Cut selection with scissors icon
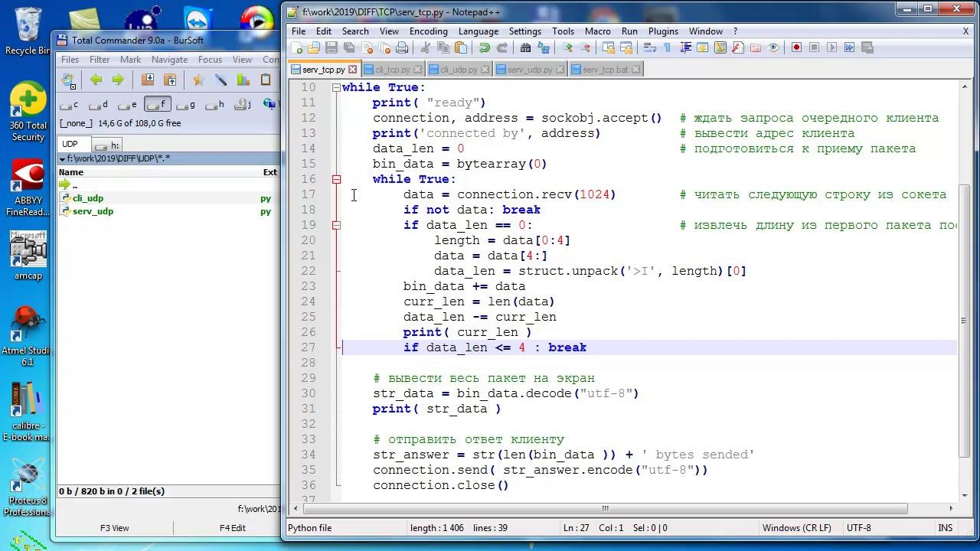This screenshot has height=551, width=980. pyautogui.click(x=425, y=47)
